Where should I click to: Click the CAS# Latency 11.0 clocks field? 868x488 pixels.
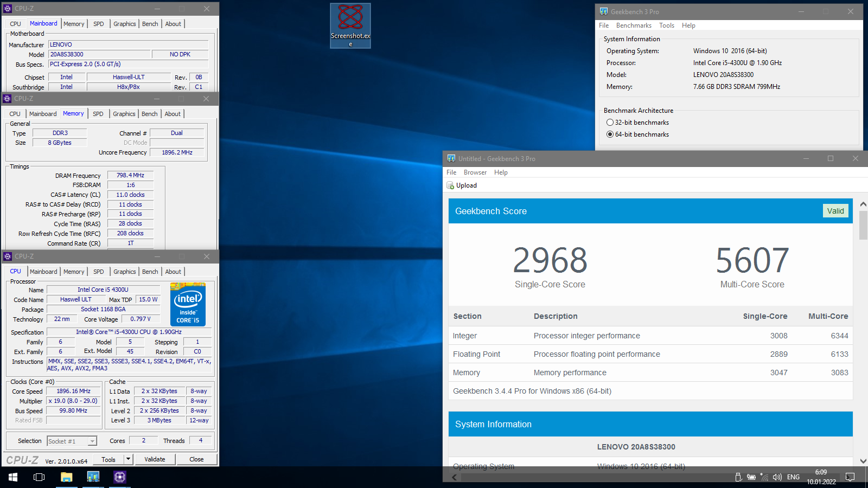(130, 195)
